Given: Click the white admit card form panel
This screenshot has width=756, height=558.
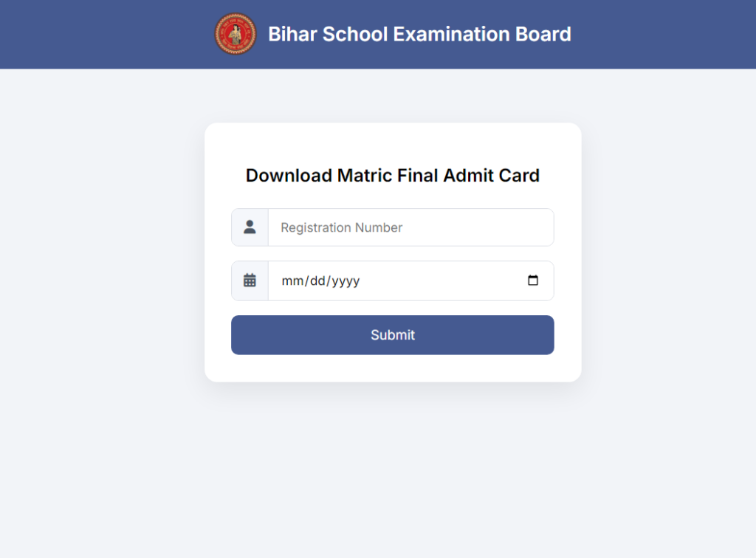Looking at the screenshot, I should [x=392, y=251].
